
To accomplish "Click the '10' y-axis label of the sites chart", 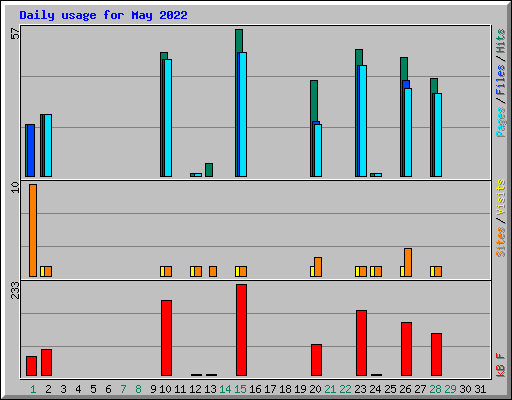I will point(15,187).
